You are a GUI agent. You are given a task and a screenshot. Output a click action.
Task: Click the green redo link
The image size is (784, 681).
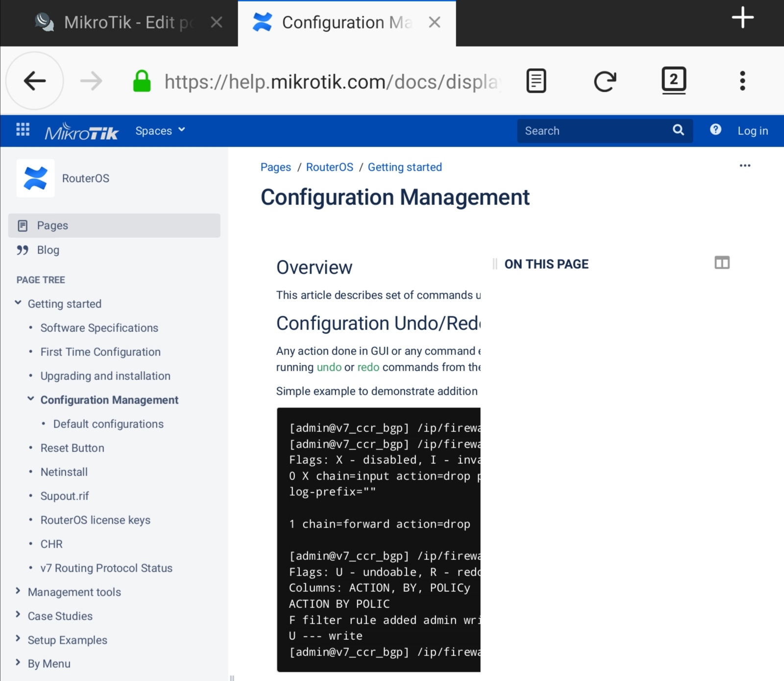pos(368,367)
